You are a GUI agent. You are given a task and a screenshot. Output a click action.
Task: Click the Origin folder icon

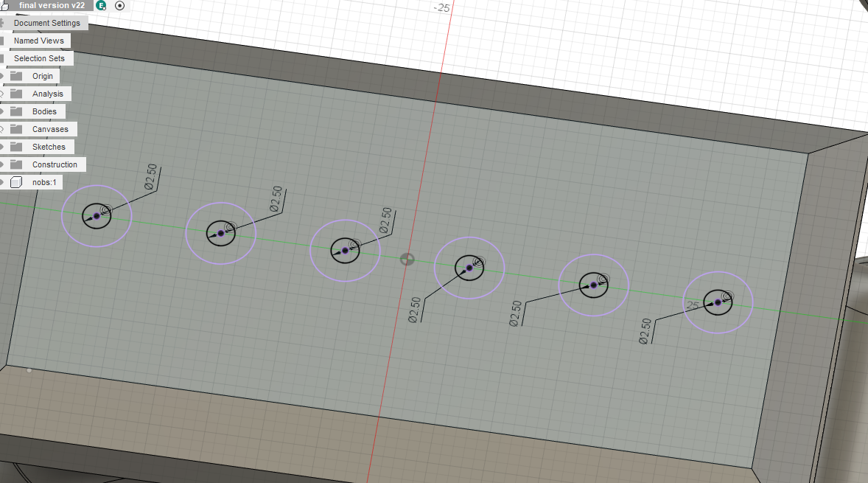17,76
